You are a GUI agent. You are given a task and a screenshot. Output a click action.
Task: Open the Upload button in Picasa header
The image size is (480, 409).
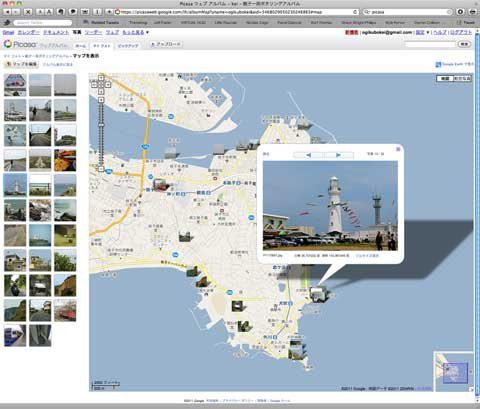coord(165,44)
